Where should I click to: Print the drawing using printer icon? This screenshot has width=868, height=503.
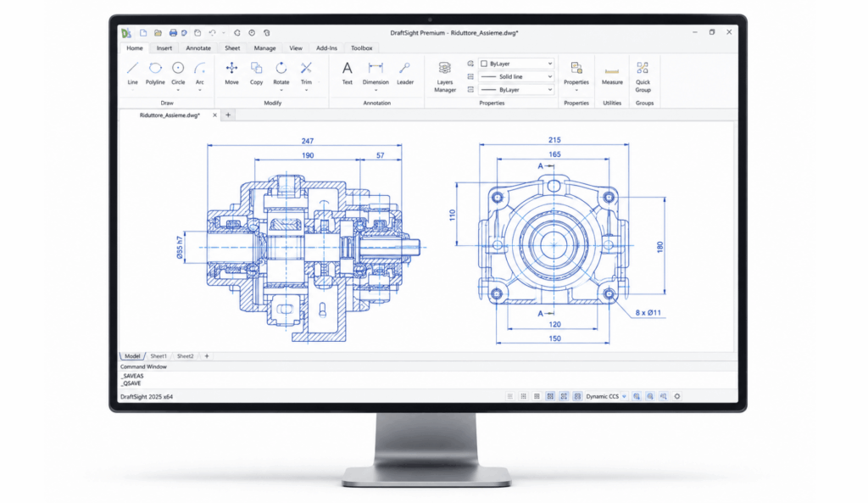(x=173, y=33)
